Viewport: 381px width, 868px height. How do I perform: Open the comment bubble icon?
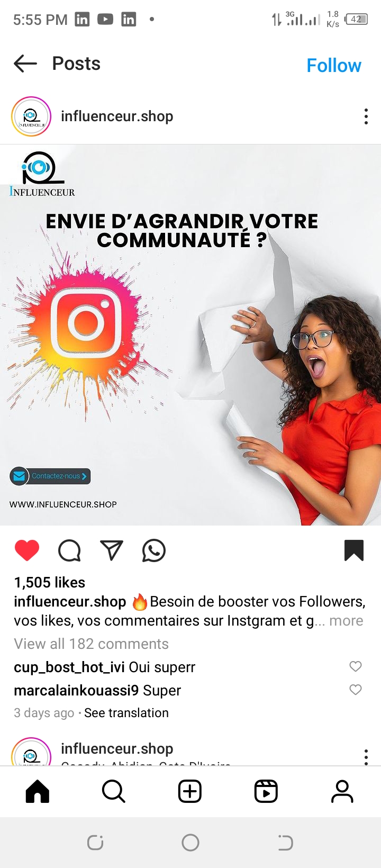[69, 550]
